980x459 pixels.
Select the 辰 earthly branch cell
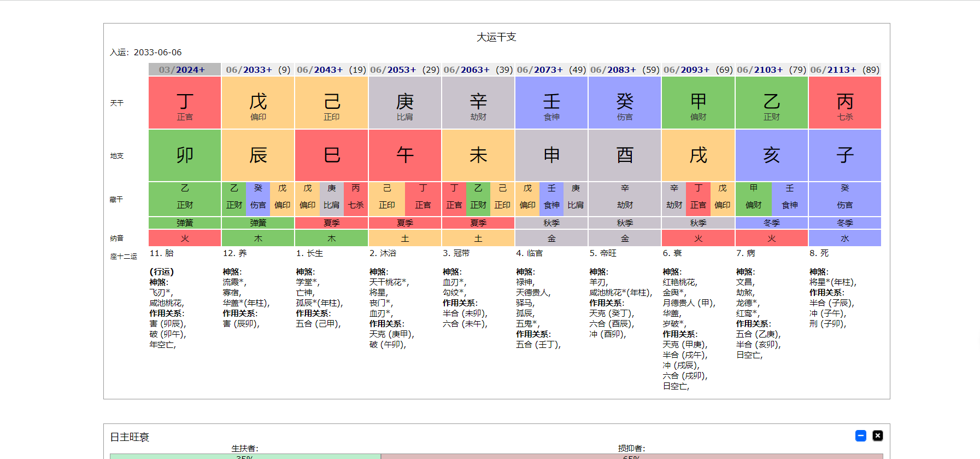coord(258,155)
